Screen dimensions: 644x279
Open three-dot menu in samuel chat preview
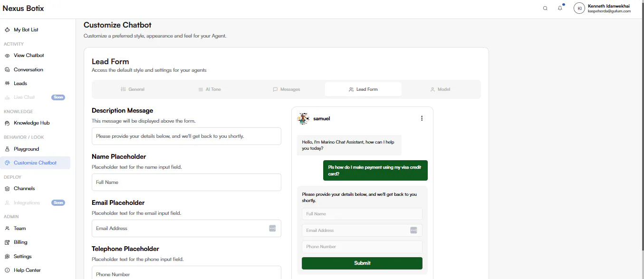pos(422,118)
